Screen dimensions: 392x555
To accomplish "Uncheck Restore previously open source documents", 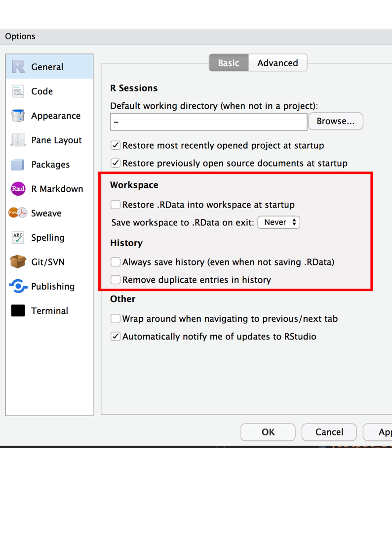I will (115, 163).
